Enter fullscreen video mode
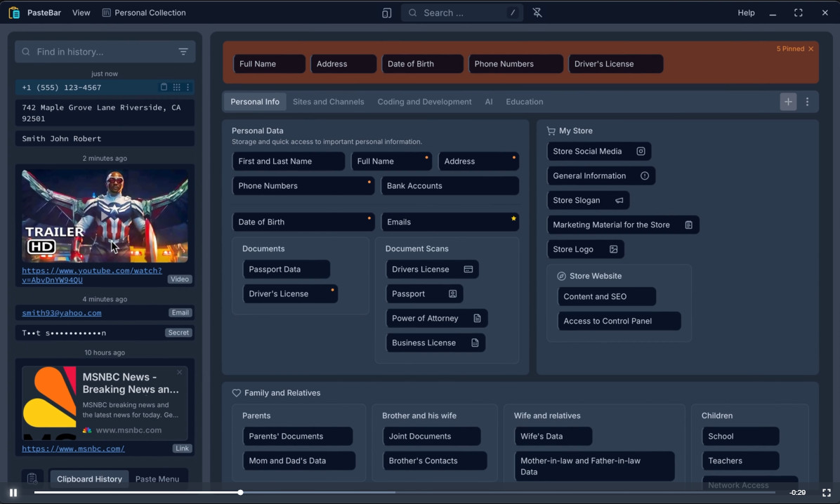Viewport: 840px width, 504px height. (827, 492)
